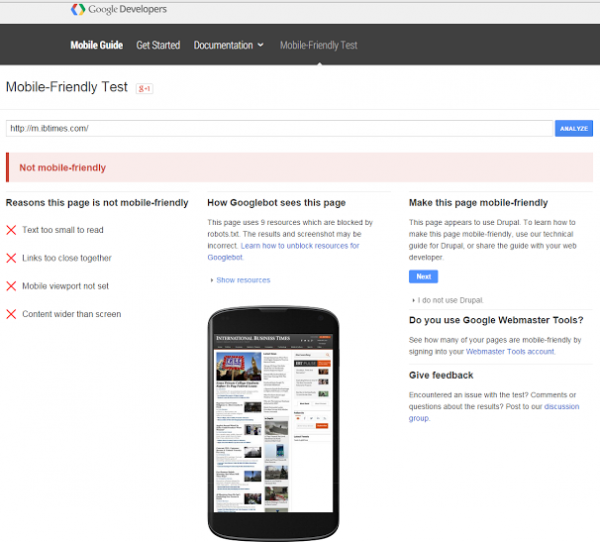The width and height of the screenshot is (600, 542).
Task: Click Do you use Google Webmaster Tools heading
Action: (496, 320)
